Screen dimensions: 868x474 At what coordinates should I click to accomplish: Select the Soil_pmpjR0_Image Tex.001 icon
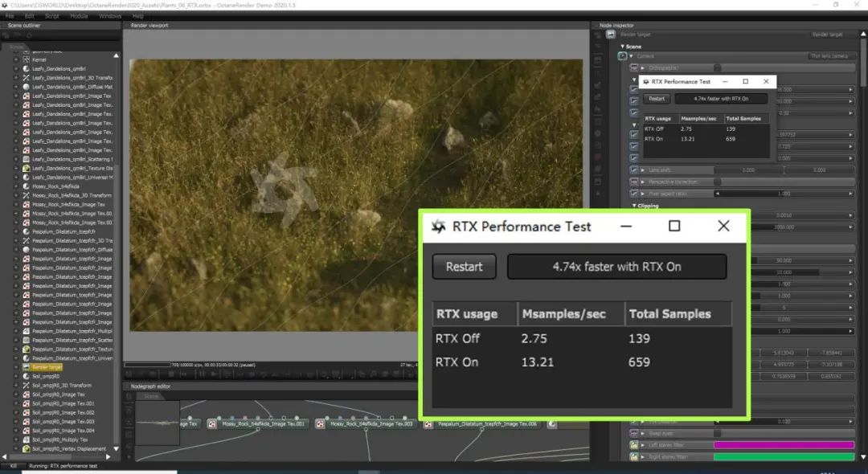click(x=26, y=403)
